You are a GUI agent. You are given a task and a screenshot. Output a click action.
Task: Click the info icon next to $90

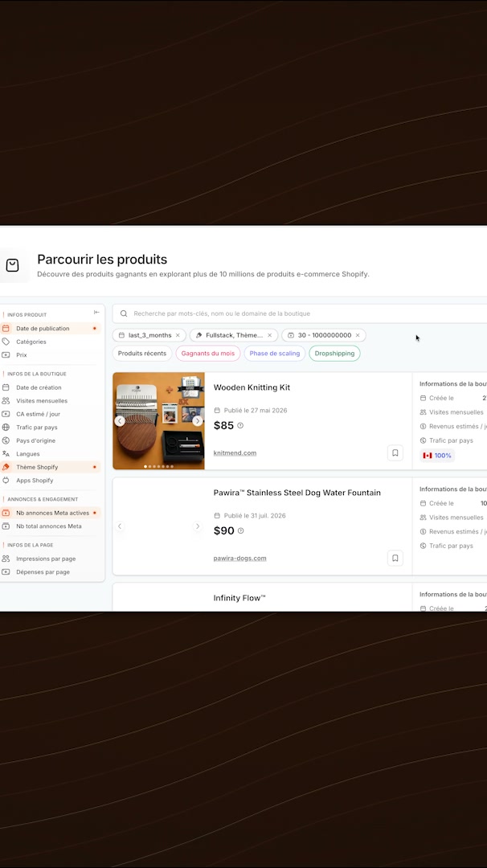pyautogui.click(x=241, y=531)
